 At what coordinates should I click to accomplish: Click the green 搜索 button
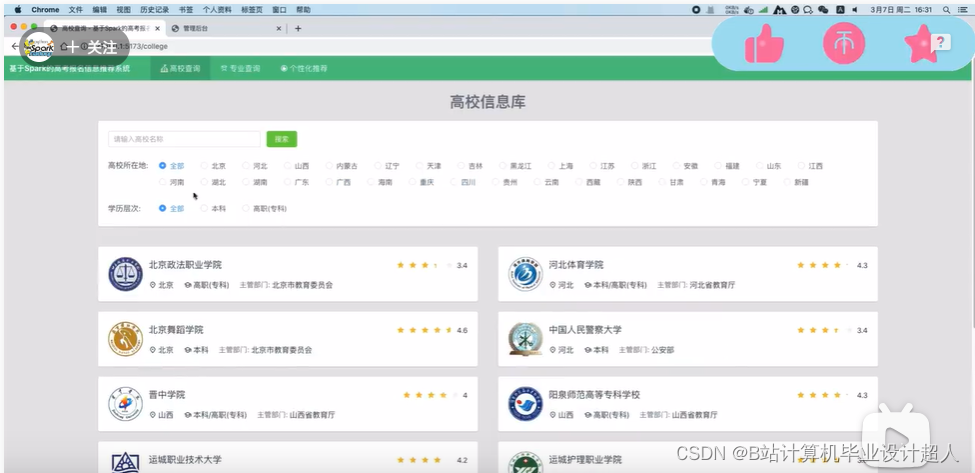coord(282,139)
